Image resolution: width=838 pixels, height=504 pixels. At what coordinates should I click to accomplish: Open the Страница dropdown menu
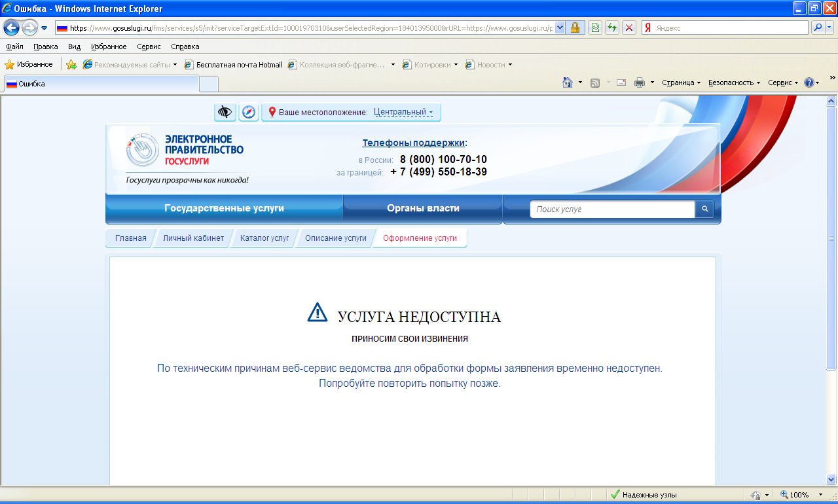point(681,82)
